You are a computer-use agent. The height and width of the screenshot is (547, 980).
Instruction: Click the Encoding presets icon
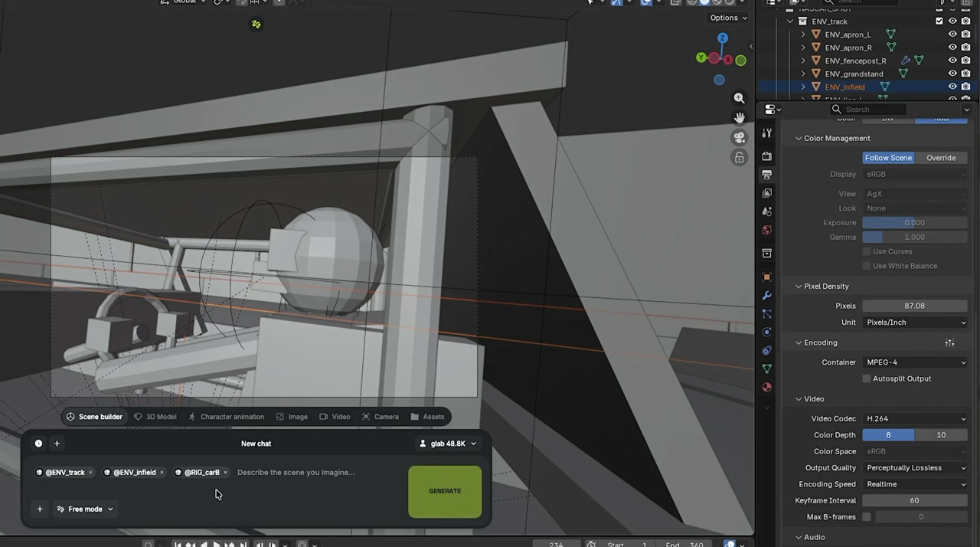[x=949, y=342]
